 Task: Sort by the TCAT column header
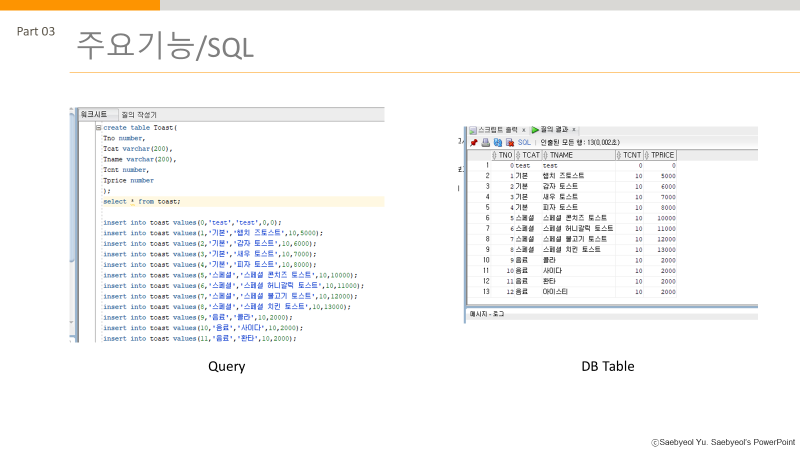coord(528,155)
